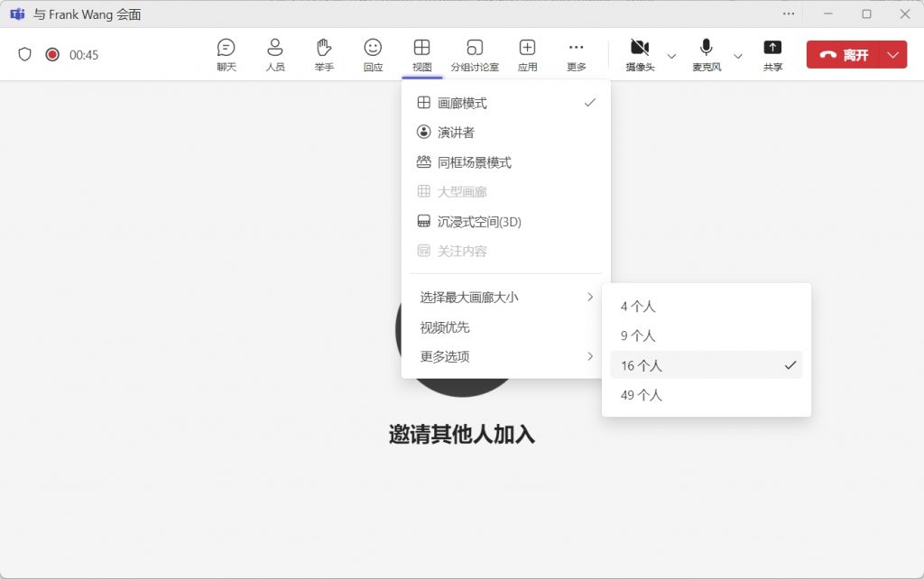
Task: Select Gallery mode (画廊模式)
Action: click(x=506, y=103)
